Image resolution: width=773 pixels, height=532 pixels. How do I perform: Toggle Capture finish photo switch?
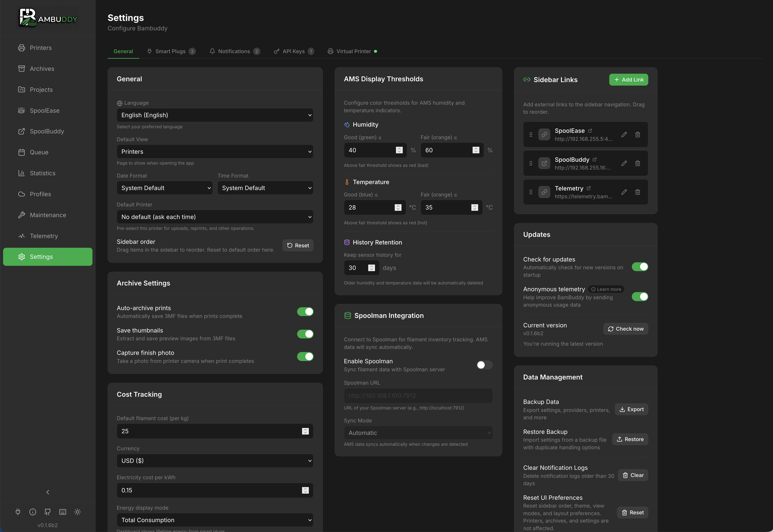pos(305,357)
